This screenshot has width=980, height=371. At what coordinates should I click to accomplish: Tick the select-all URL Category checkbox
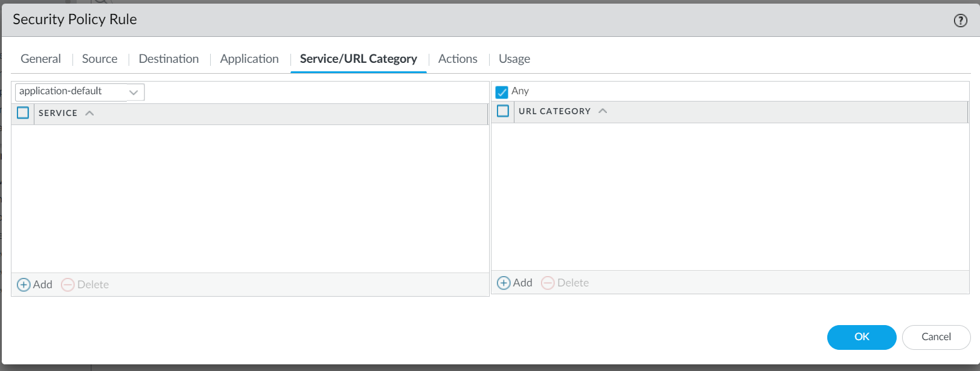pyautogui.click(x=503, y=111)
